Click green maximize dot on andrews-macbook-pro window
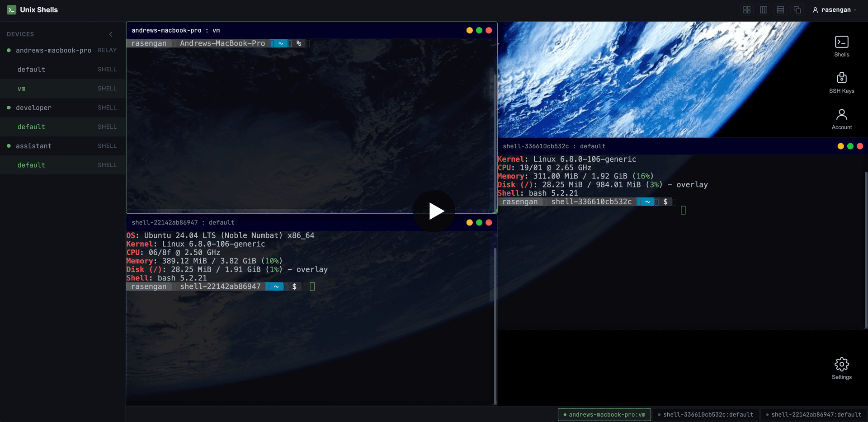The height and width of the screenshot is (422, 868). [x=479, y=30]
